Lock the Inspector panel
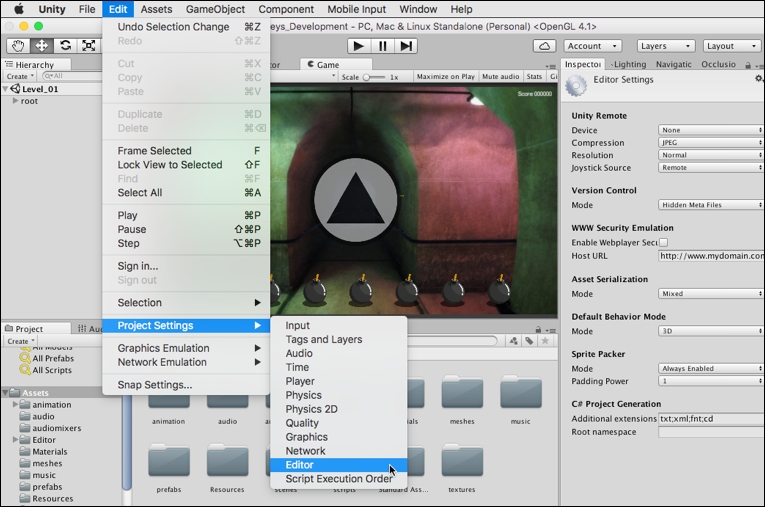The width and height of the screenshot is (765, 507). (748, 65)
